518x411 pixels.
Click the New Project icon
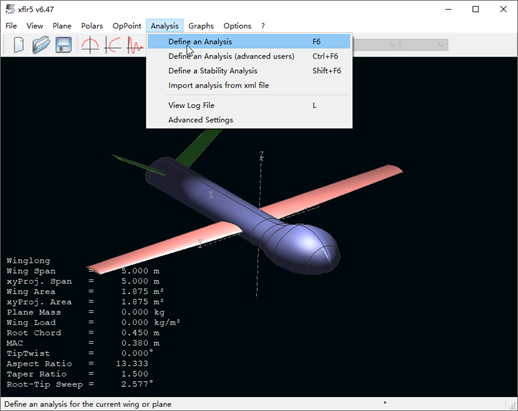click(x=19, y=45)
